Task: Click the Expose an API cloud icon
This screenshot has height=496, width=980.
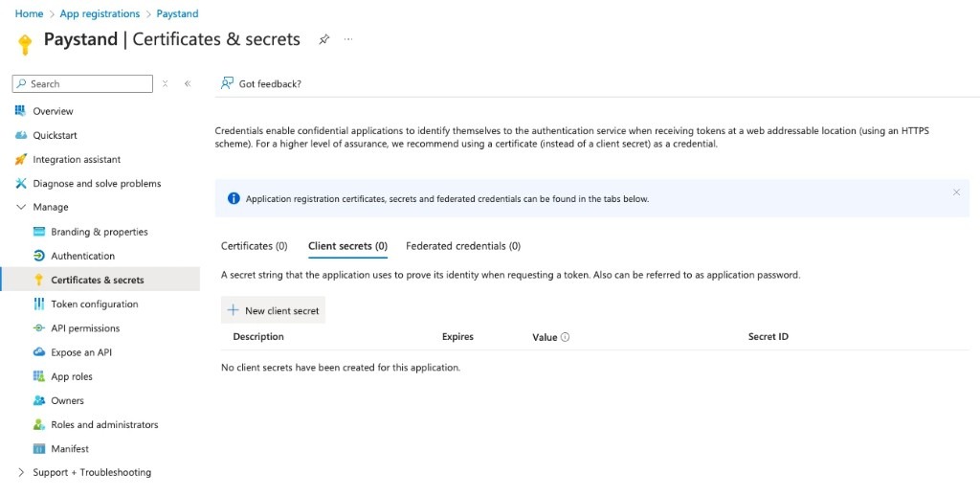Action: [x=38, y=352]
